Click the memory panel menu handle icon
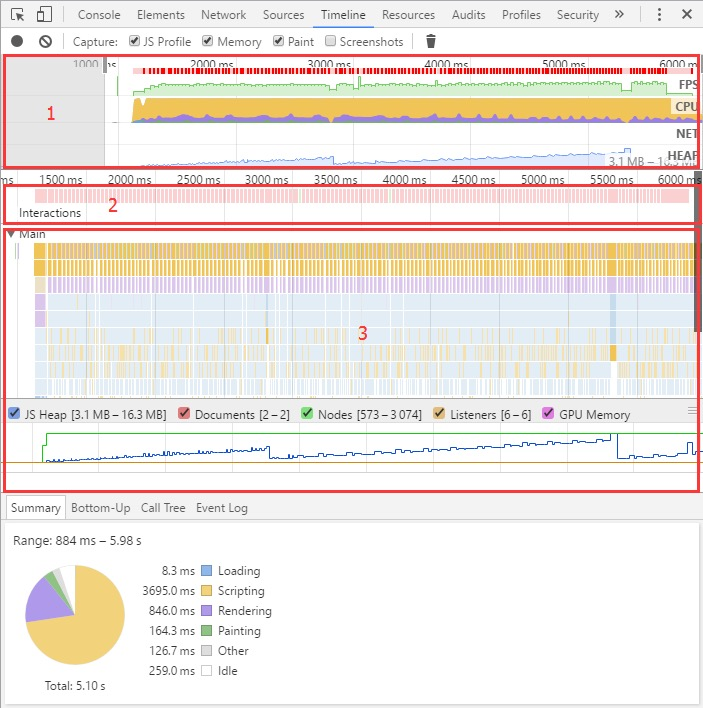The width and height of the screenshot is (703, 708). tap(692, 410)
